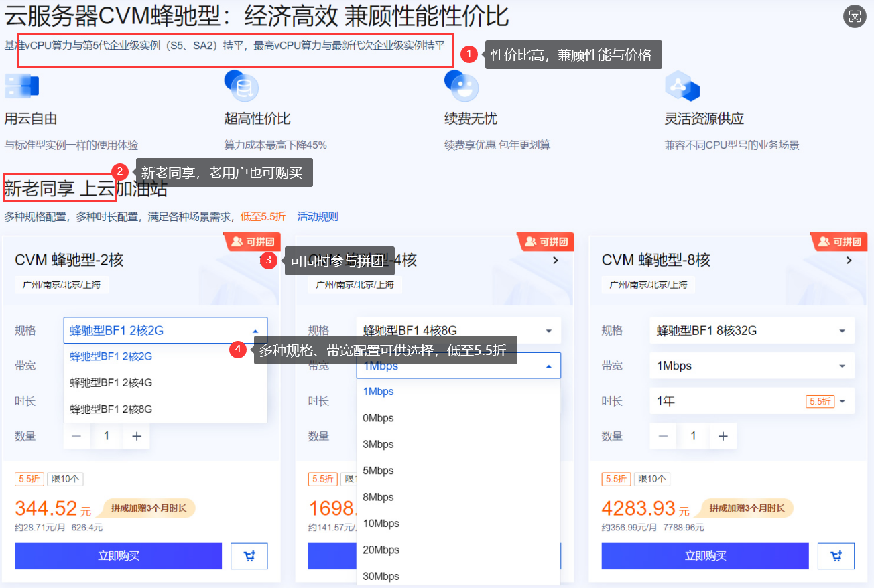Click the 可拼团 badge on the 8核 card
874x588 pixels.
tap(839, 242)
